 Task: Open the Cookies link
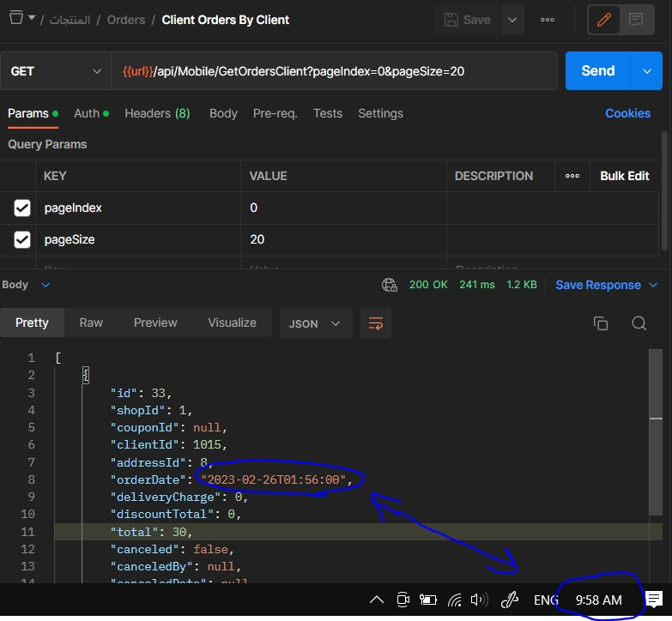(x=627, y=113)
